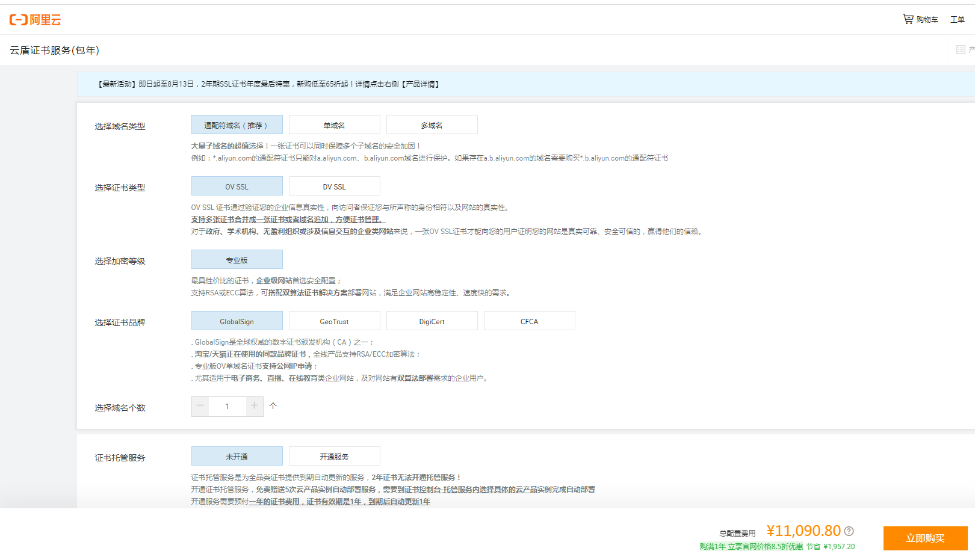Choose OV SSL certificate type
975x560 pixels.
pyautogui.click(x=237, y=186)
